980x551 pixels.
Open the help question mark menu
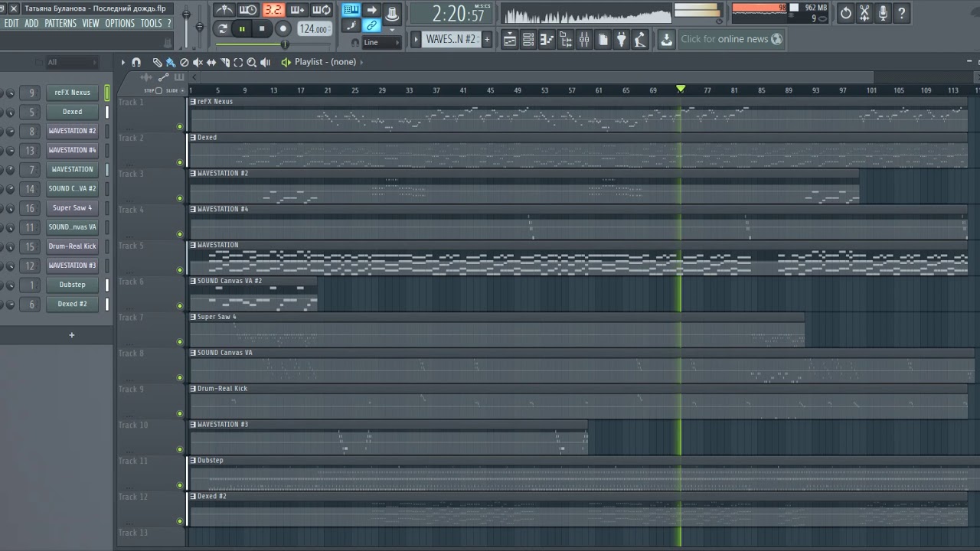coord(169,24)
